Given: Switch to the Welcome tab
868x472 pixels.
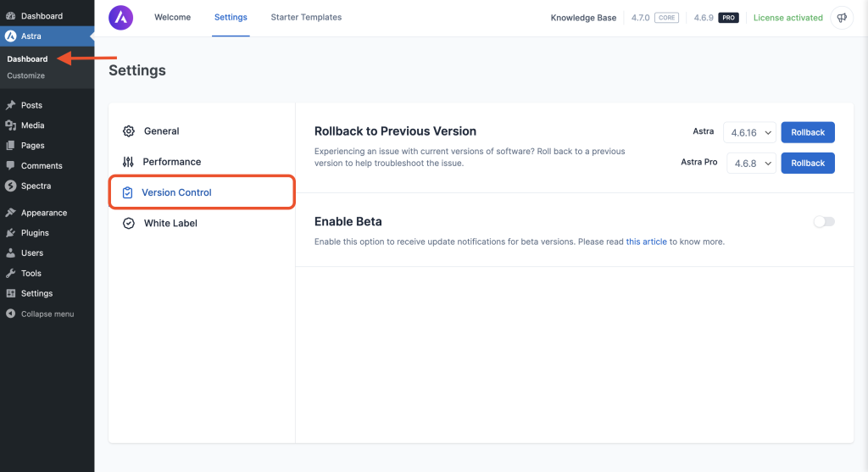Looking at the screenshot, I should pyautogui.click(x=173, y=17).
